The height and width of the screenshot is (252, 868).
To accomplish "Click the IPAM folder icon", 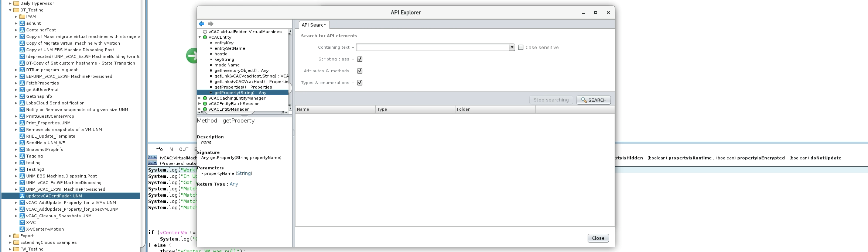I will click(x=22, y=17).
